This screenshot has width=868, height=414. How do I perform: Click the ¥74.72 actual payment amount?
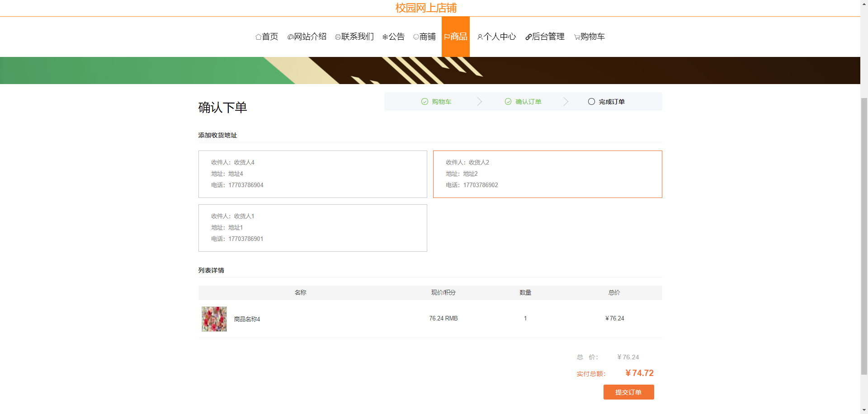click(x=639, y=373)
